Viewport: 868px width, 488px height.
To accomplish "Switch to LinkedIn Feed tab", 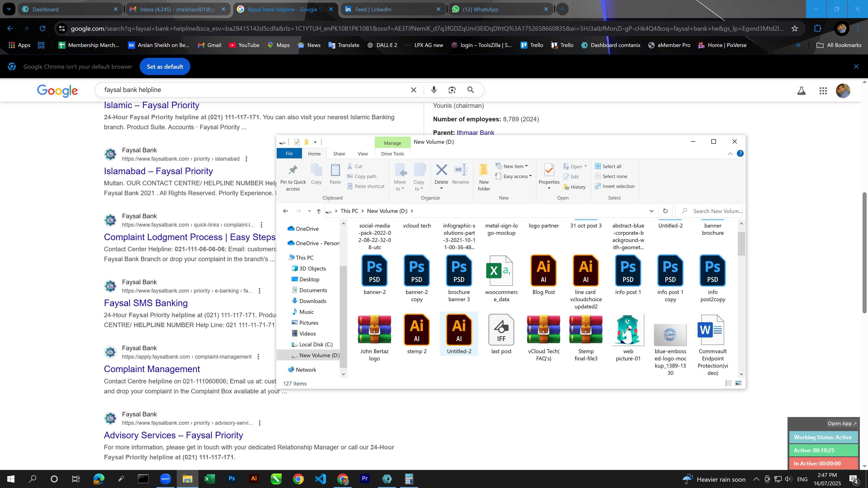I will (x=393, y=9).
